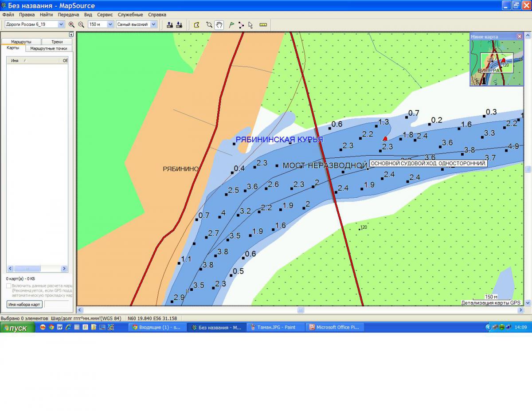This screenshot has height=415, width=532.
Task: Click the Receive from device icon
Action: pyautogui.click(x=179, y=25)
